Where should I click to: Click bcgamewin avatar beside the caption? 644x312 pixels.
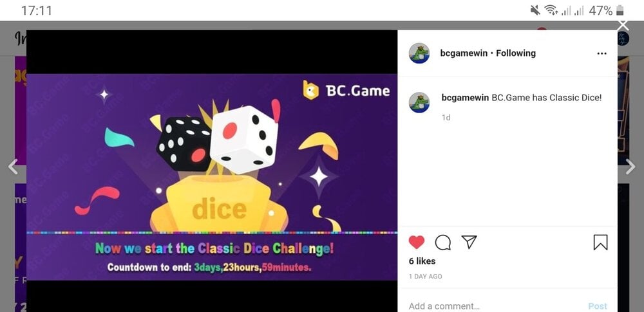click(x=419, y=102)
